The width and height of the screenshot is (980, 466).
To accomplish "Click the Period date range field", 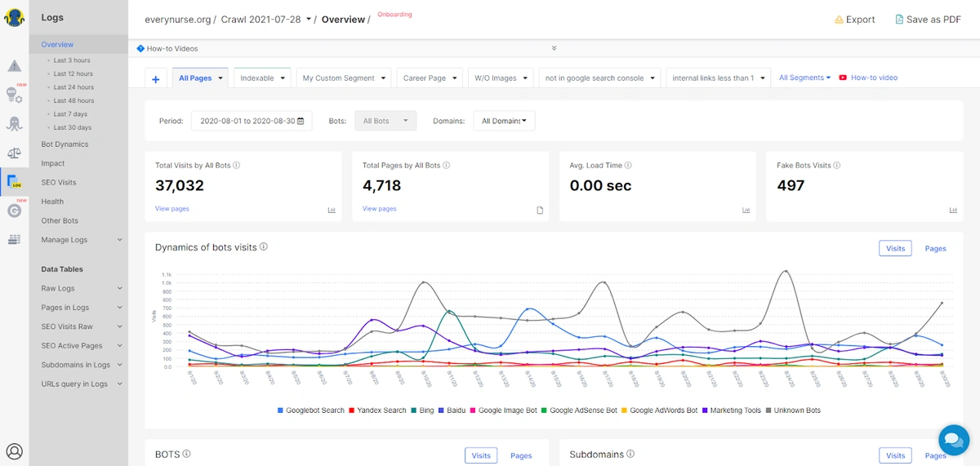I will point(252,121).
